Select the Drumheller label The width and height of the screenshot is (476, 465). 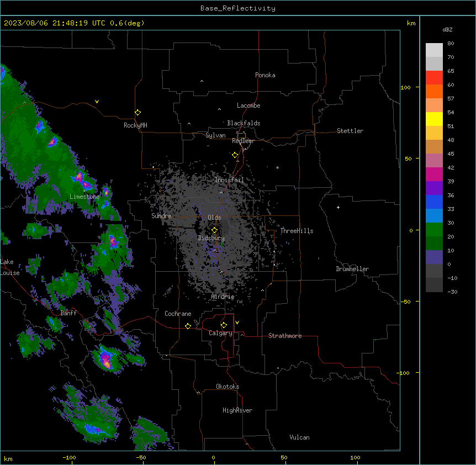click(352, 269)
